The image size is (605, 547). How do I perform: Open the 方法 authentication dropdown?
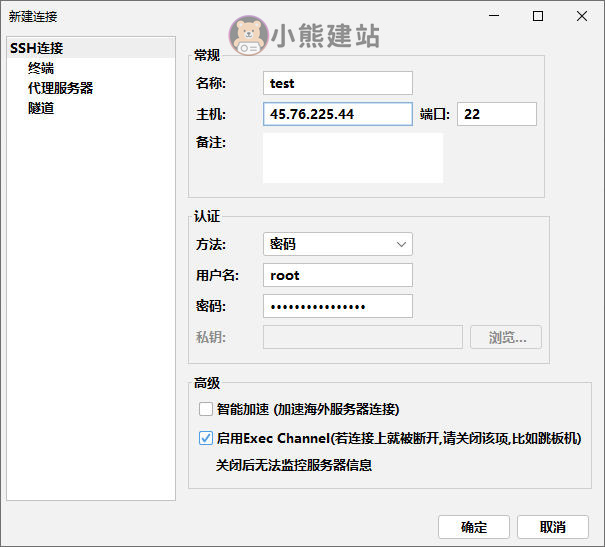[338, 244]
